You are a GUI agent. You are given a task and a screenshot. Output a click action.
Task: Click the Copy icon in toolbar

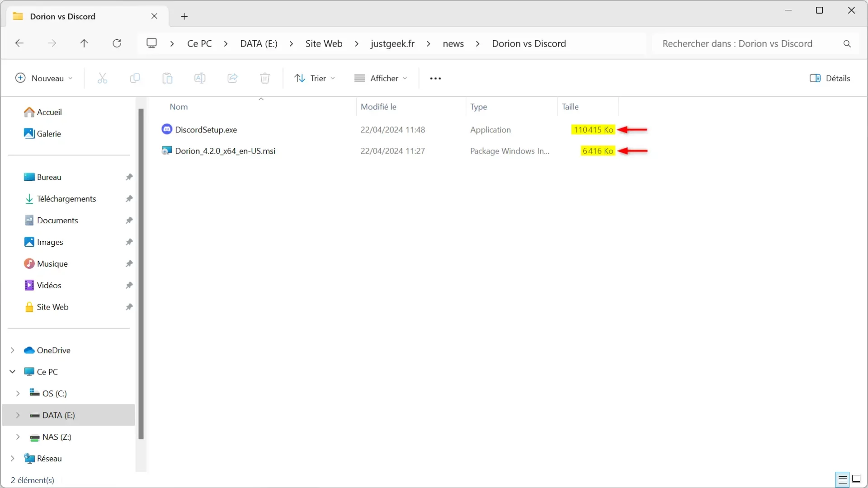(135, 78)
